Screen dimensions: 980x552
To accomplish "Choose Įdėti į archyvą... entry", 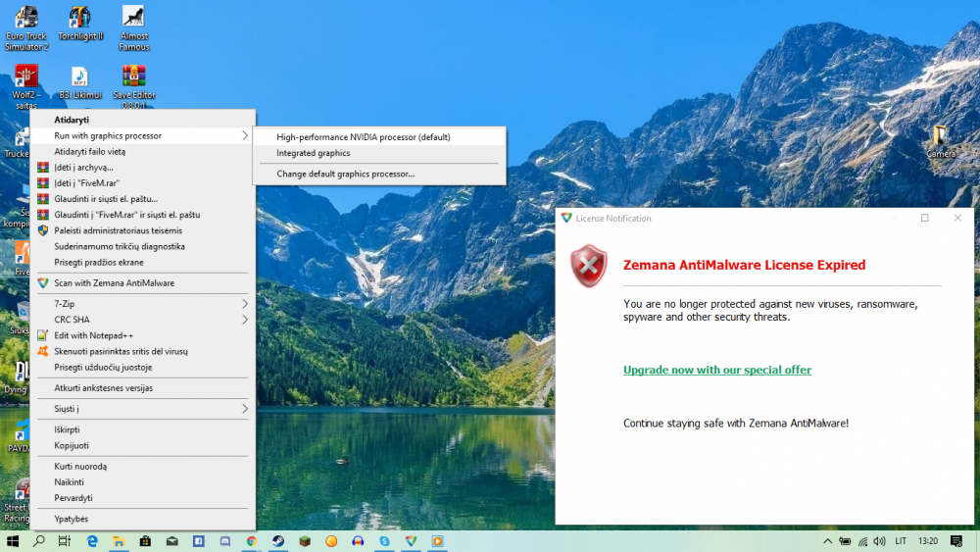I will pos(143,168).
